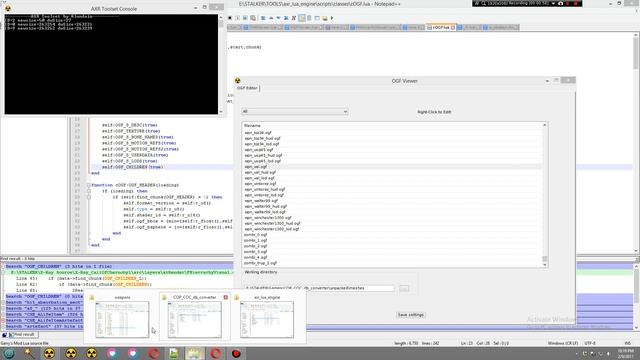The image size is (640, 360).
Task: Close the cOGF.lua tab via its red X
Action: (453, 27)
